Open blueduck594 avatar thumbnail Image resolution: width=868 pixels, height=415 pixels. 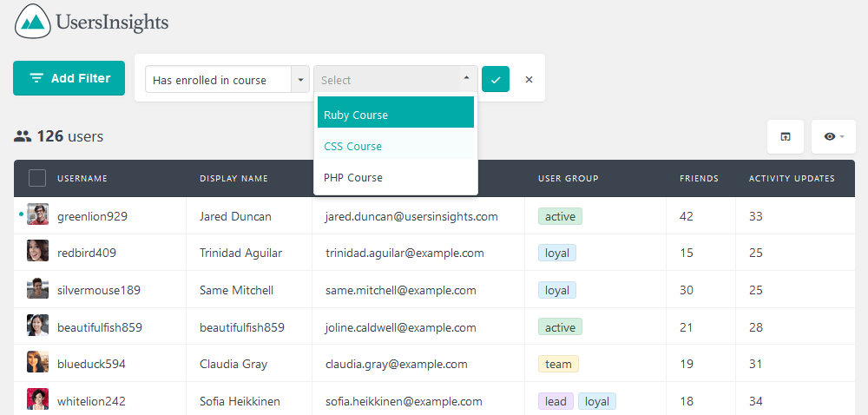click(37, 362)
